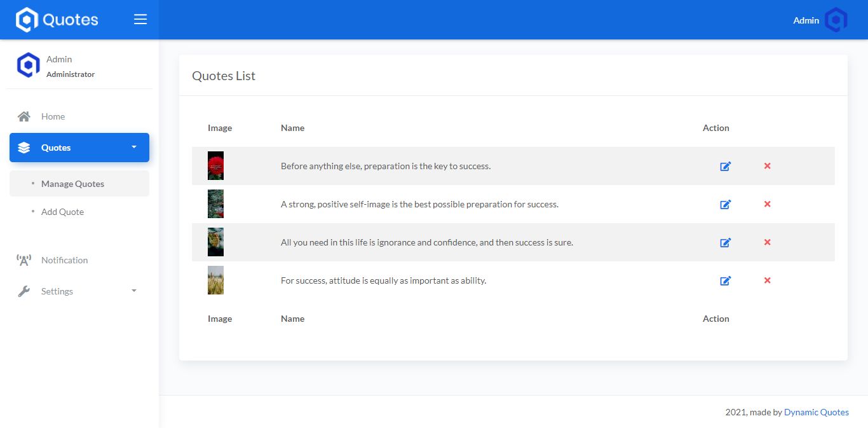The height and width of the screenshot is (428, 868).
Task: Open the Add Quote page
Action: (x=62, y=212)
